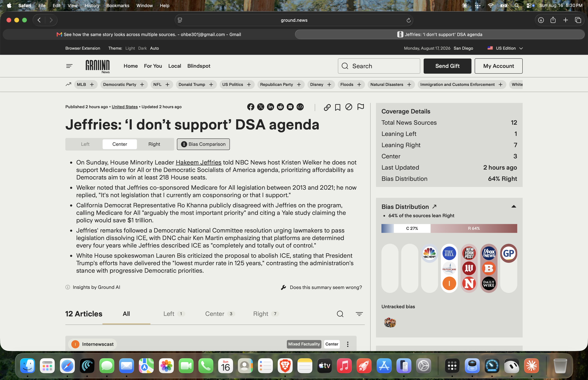The height and width of the screenshot is (380, 588).
Task: Open Safari's Bookmarks menu
Action: click(x=118, y=5)
